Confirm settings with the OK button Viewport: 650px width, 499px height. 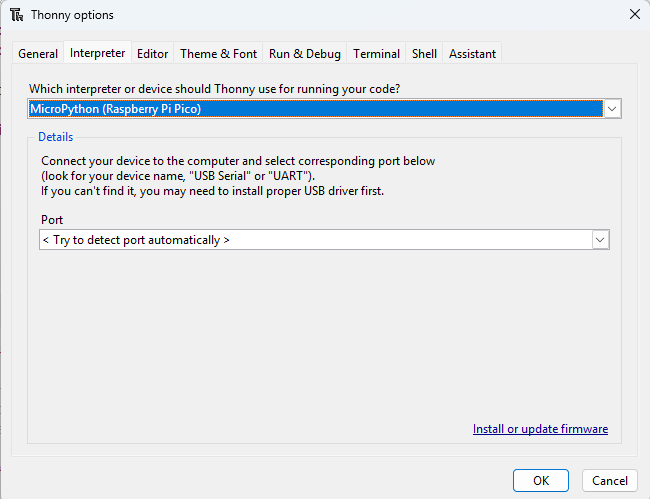point(541,480)
